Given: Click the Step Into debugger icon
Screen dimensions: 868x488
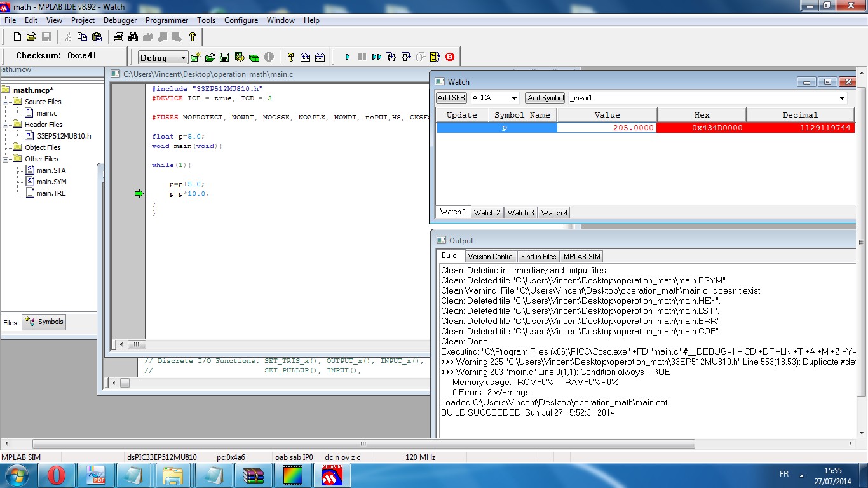Looking at the screenshot, I should coord(391,57).
